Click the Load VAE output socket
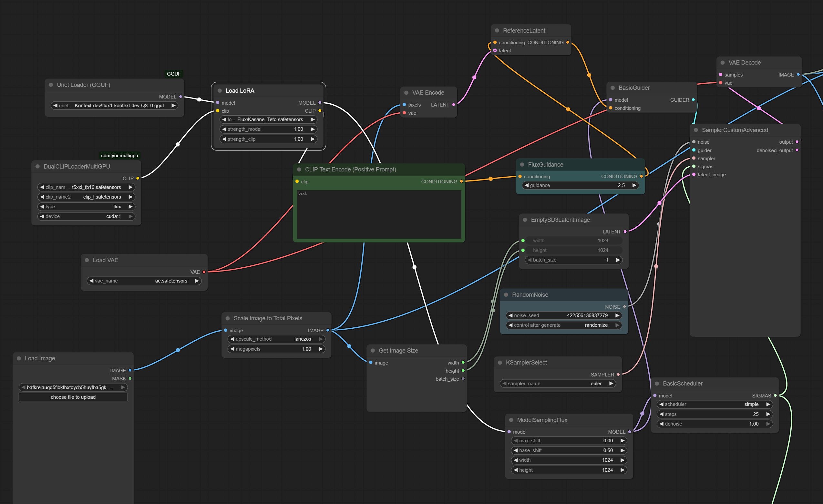This screenshot has height=504, width=823. pos(204,272)
